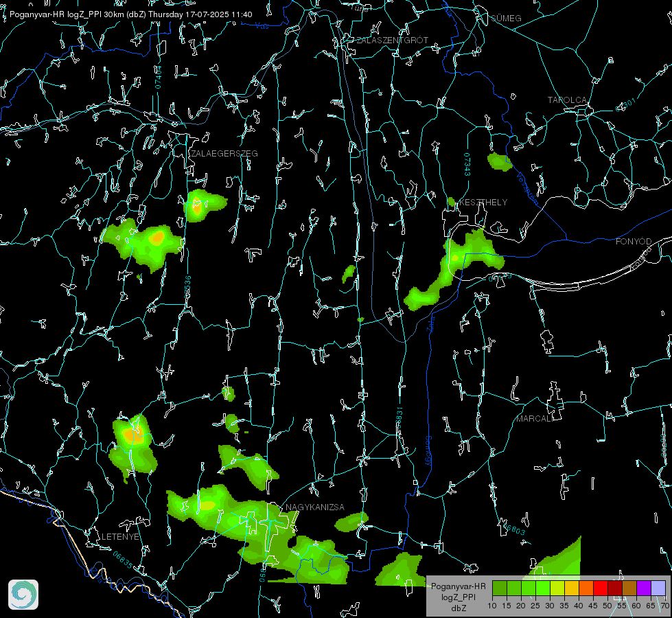Select the 55–60 dBZ brown legend swatch
The height and width of the screenshot is (618, 672).
coord(629,588)
